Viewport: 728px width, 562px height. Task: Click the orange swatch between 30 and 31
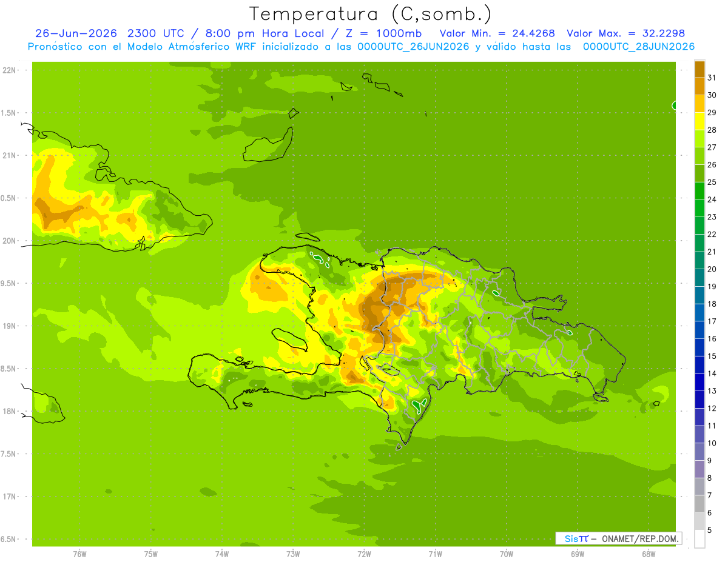pyautogui.click(x=699, y=86)
